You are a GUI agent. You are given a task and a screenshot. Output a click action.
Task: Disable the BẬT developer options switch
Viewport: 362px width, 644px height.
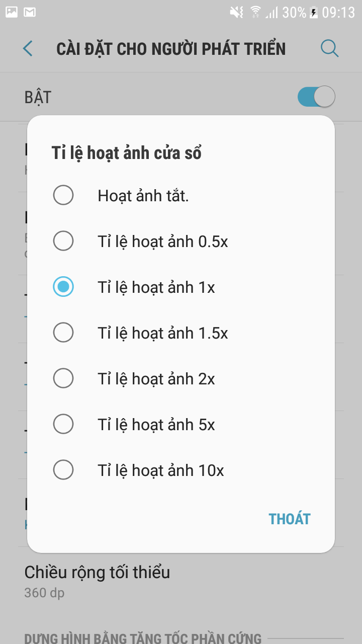pyautogui.click(x=316, y=96)
